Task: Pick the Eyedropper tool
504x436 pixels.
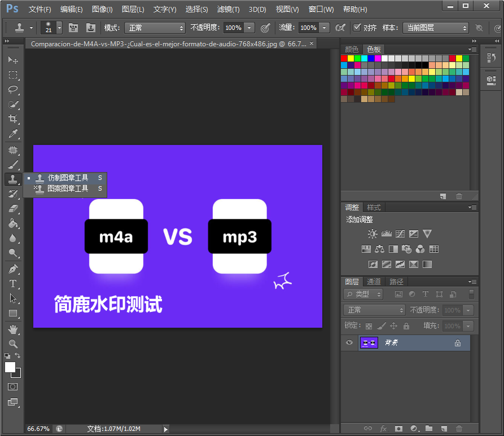Action: [x=13, y=134]
